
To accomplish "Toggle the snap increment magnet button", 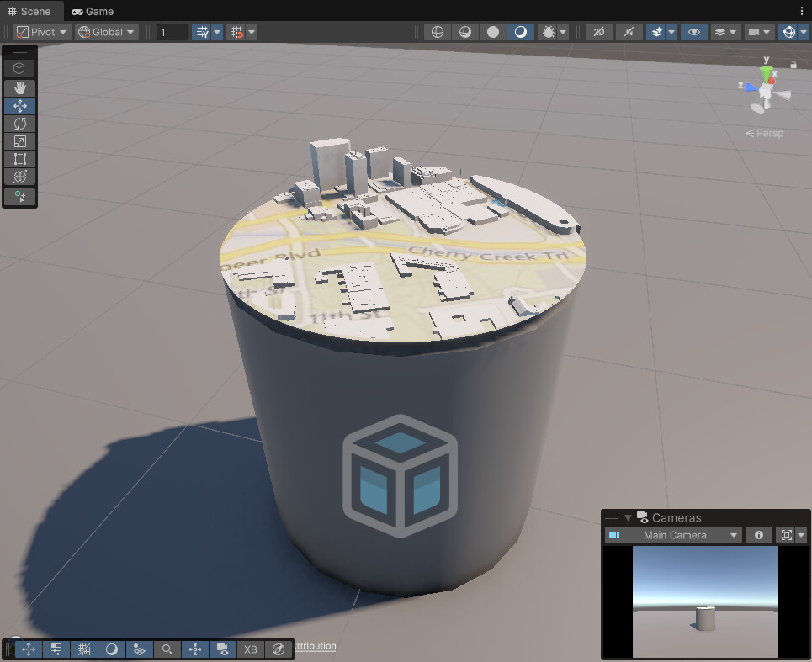I will pos(236,32).
